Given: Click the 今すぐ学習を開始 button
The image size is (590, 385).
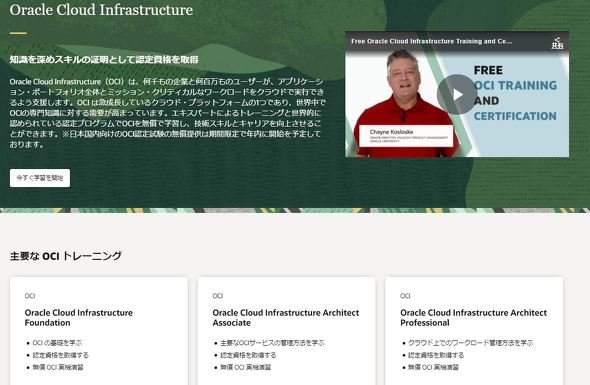Looking at the screenshot, I should [40, 178].
